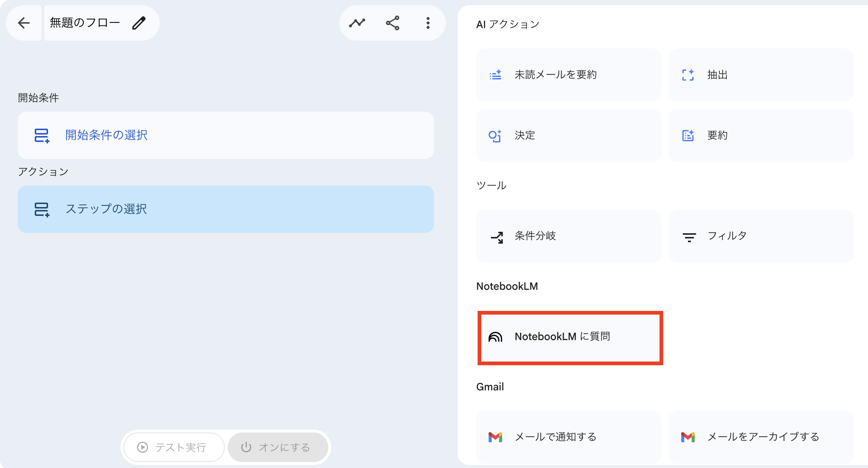Click Gmail icon beside メールで通知する
This screenshot has height=468, width=868.
click(x=495, y=437)
